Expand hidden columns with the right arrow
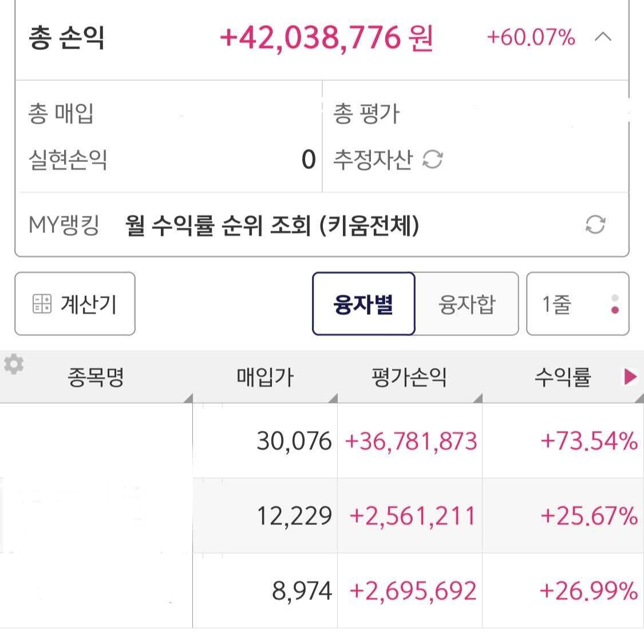This screenshot has height=644, width=644. (x=631, y=377)
